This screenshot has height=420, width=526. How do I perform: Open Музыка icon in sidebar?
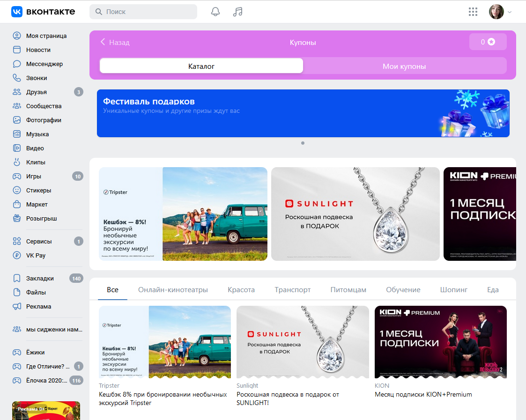17,134
